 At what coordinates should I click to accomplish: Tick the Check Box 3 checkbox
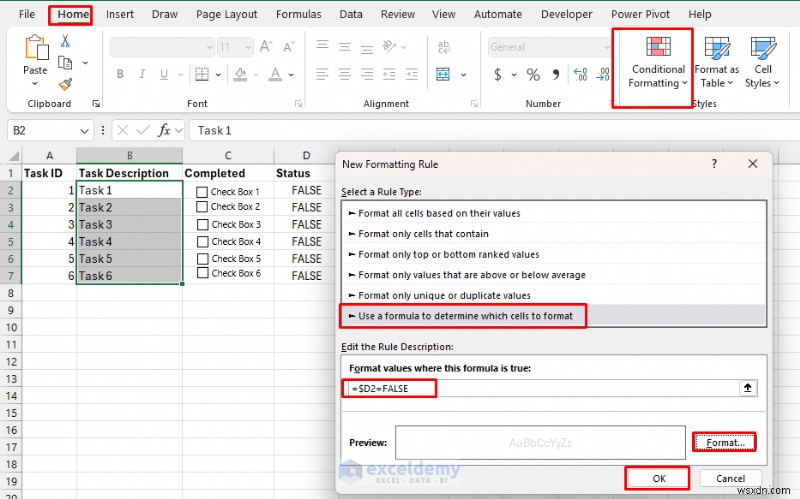click(x=203, y=224)
